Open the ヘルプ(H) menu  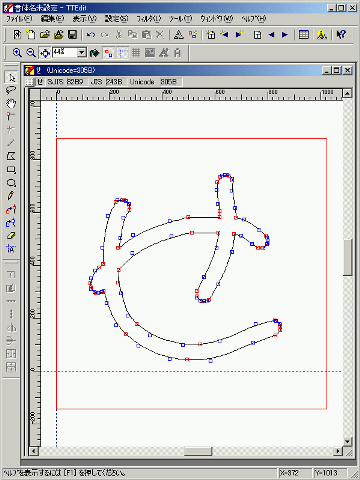[254, 19]
